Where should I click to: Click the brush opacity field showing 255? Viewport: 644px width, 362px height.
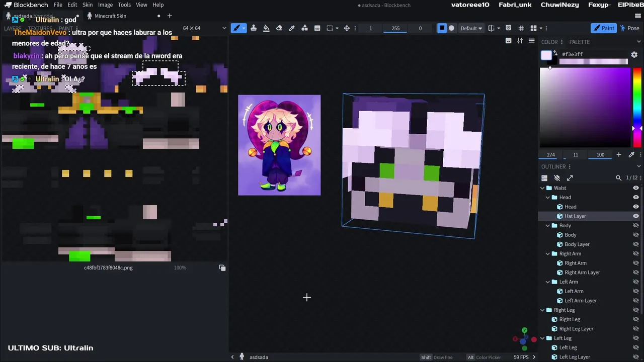(395, 28)
